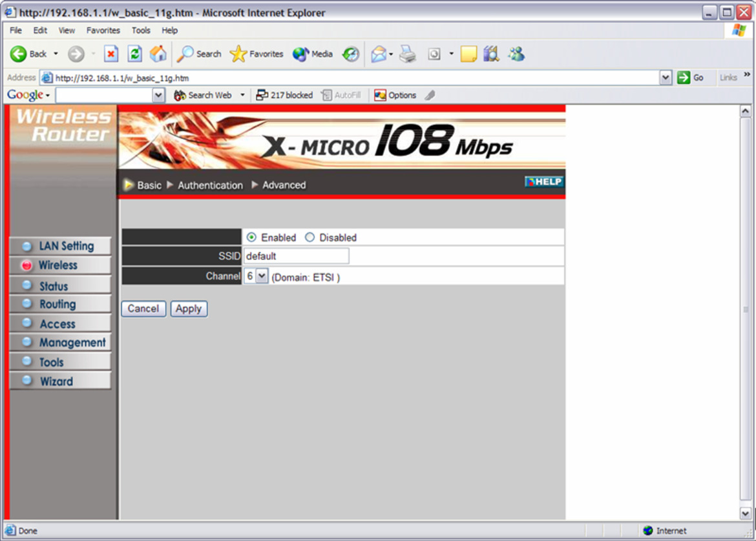Screen dimensions: 756x541
Task: Click the page icon in address bar
Action: point(47,77)
